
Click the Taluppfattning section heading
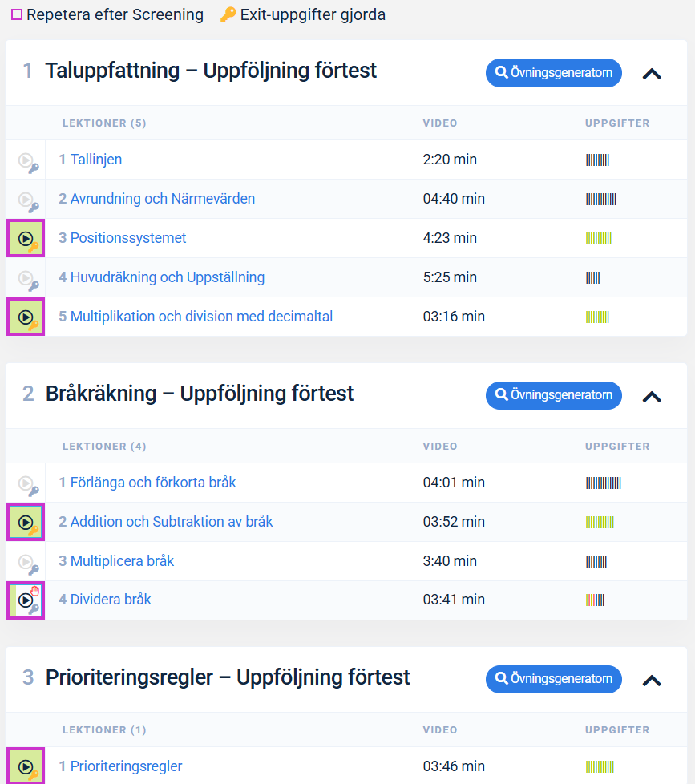211,71
